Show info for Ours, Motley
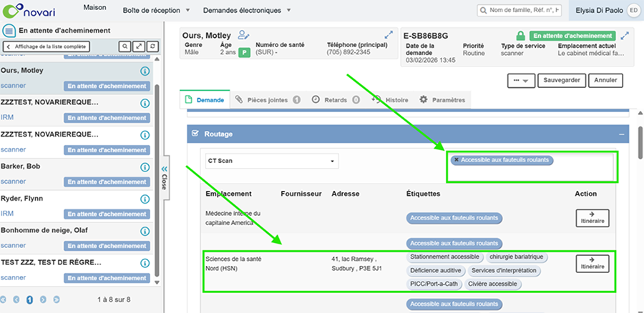 coord(145,71)
